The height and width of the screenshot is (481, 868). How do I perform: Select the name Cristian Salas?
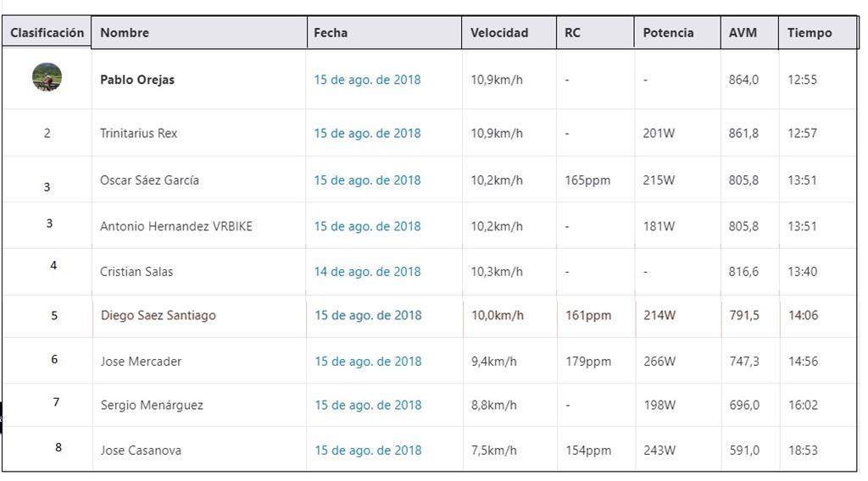click(136, 272)
